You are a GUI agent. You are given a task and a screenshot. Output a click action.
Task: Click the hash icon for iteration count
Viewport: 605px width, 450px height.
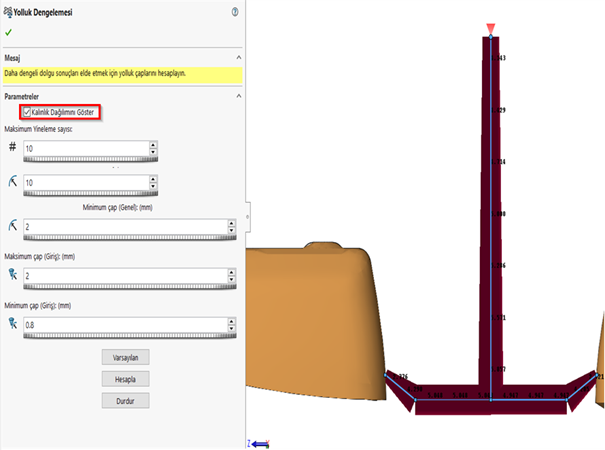click(12, 147)
